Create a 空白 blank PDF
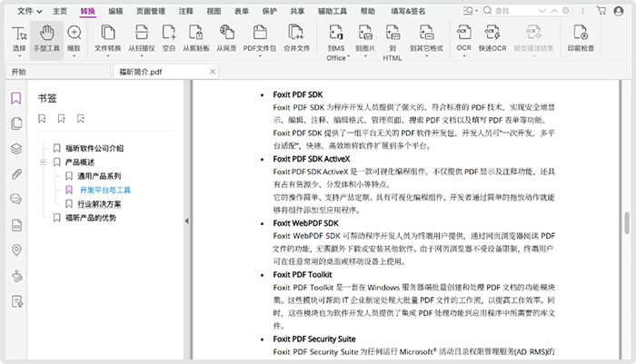Viewport: 636px width, 364px height. [169, 39]
